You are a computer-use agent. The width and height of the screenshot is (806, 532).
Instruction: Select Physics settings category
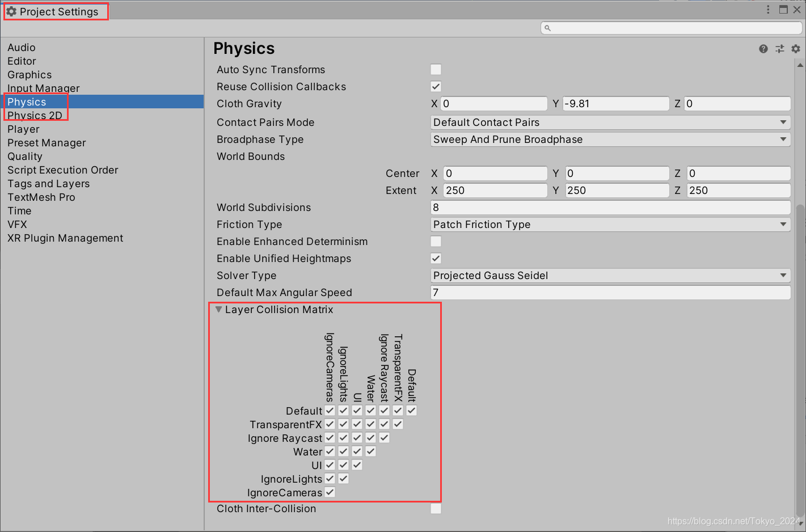click(102, 102)
